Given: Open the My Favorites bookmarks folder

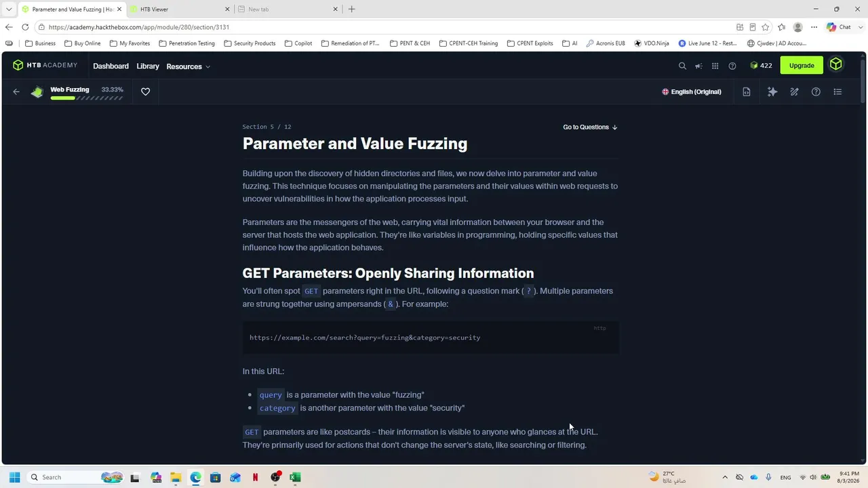Looking at the screenshot, I should 130,43.
